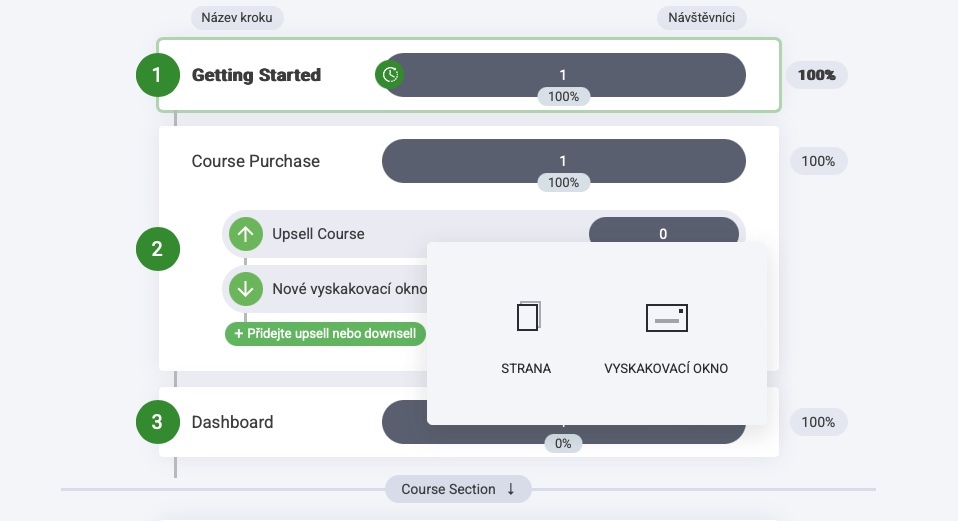Open the Dashboard step

[x=232, y=422]
